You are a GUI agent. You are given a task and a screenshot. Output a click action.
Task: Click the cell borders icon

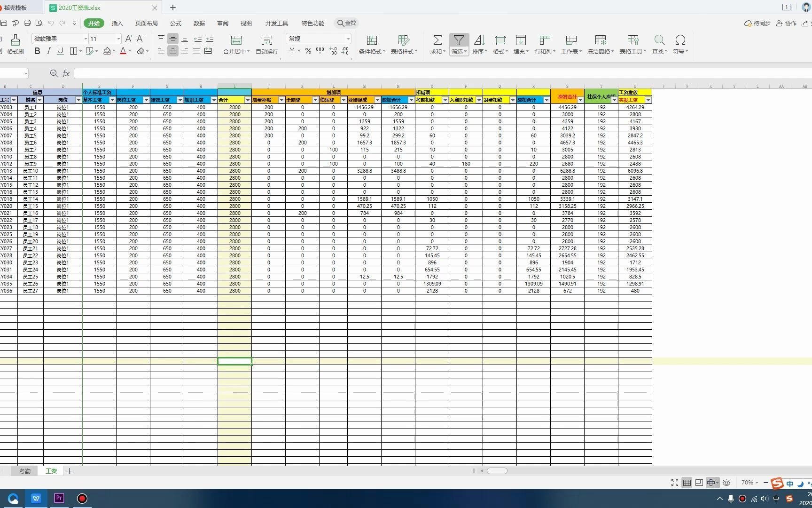pos(73,51)
